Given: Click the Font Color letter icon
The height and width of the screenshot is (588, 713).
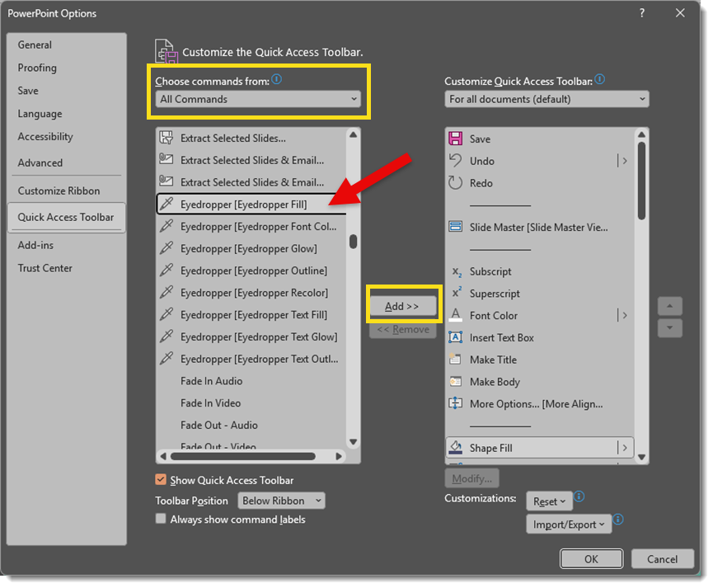Looking at the screenshot, I should pyautogui.click(x=455, y=315).
